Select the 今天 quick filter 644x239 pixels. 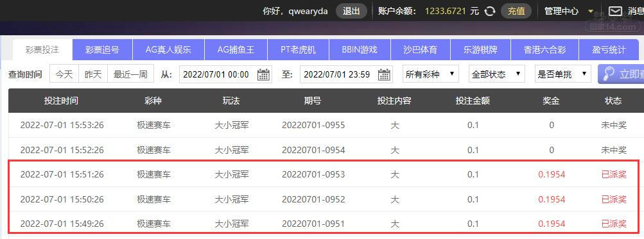[64, 74]
